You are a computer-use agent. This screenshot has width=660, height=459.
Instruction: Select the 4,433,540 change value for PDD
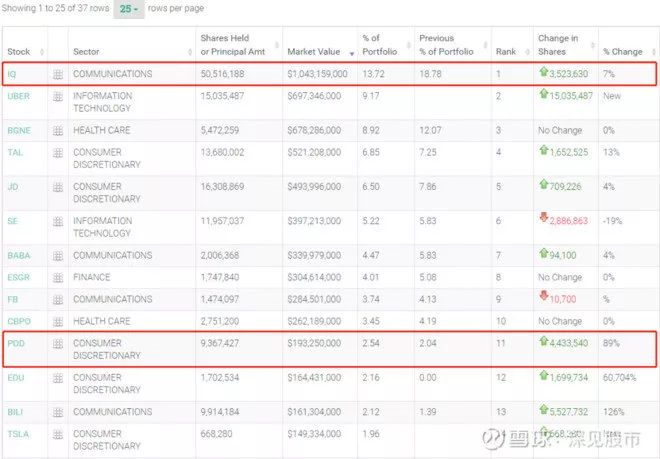568,343
